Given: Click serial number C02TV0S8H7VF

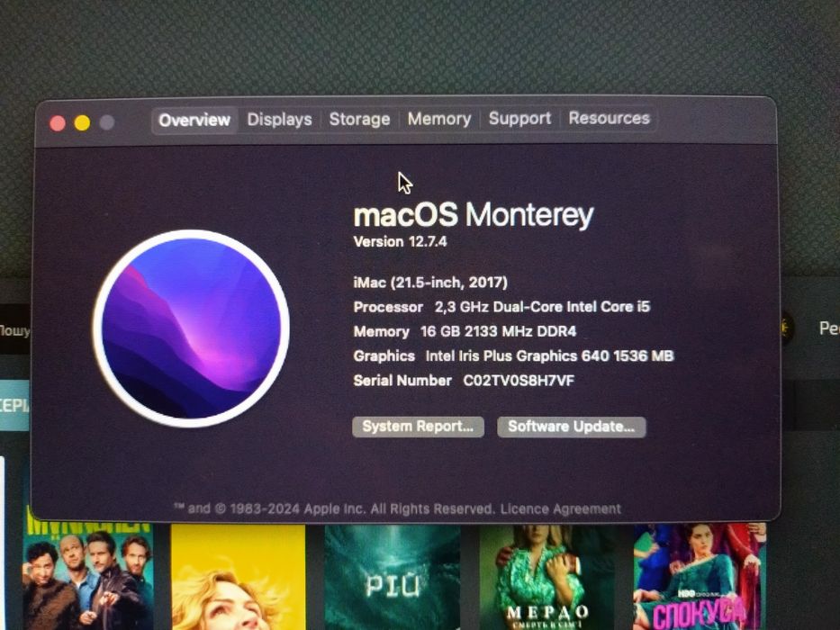Looking at the screenshot, I should click(519, 381).
